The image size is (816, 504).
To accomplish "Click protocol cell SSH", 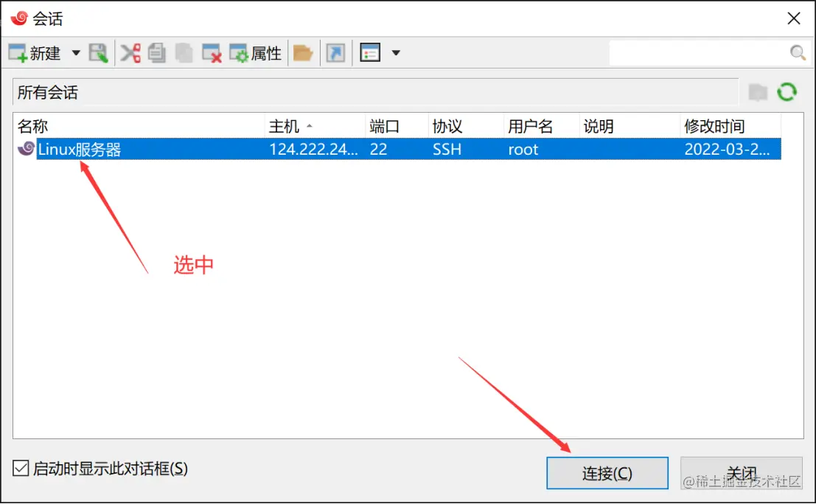I will tap(447, 150).
